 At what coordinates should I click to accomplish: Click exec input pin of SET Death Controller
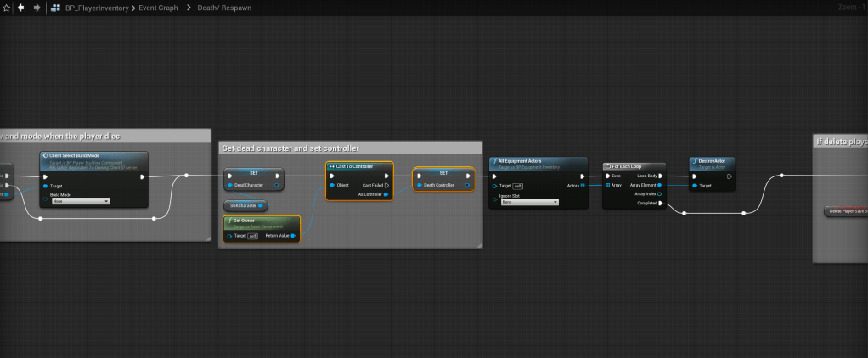tap(419, 176)
